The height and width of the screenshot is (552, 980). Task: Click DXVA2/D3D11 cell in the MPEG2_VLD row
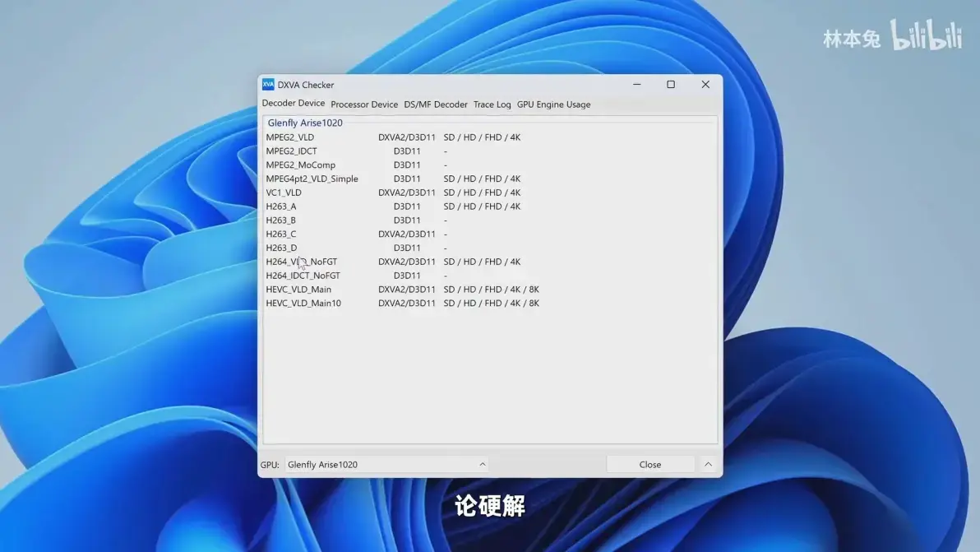(x=407, y=137)
